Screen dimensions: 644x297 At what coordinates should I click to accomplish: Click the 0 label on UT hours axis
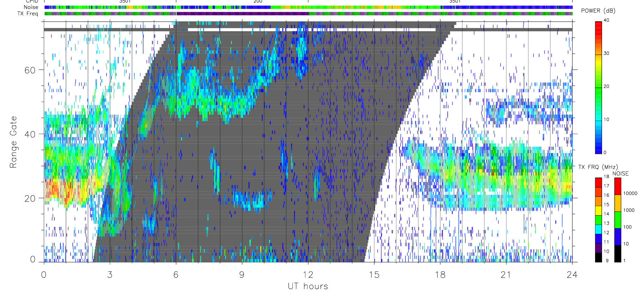44,275
